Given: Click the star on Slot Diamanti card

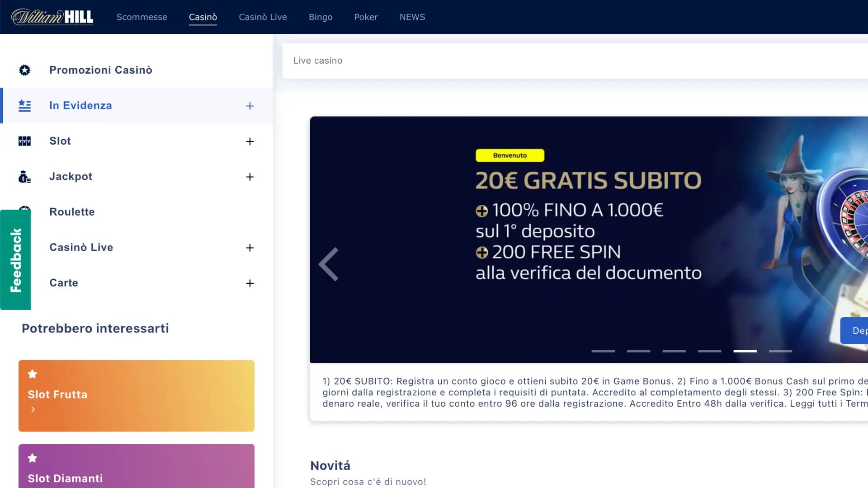Looking at the screenshot, I should (33, 458).
